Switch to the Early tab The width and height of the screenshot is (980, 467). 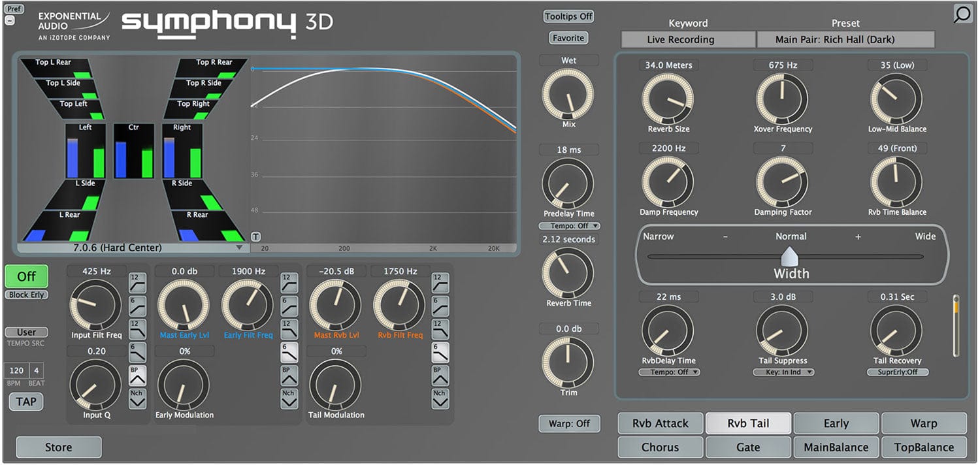coord(836,423)
